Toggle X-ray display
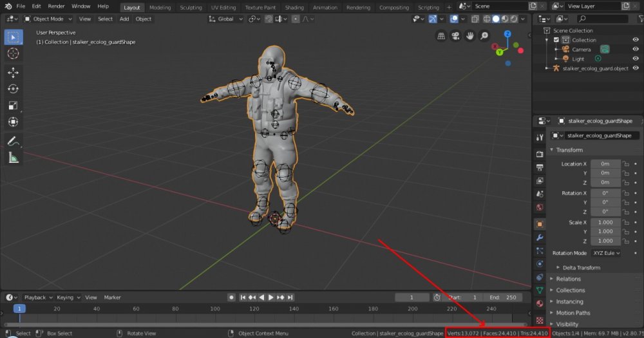 coord(475,19)
